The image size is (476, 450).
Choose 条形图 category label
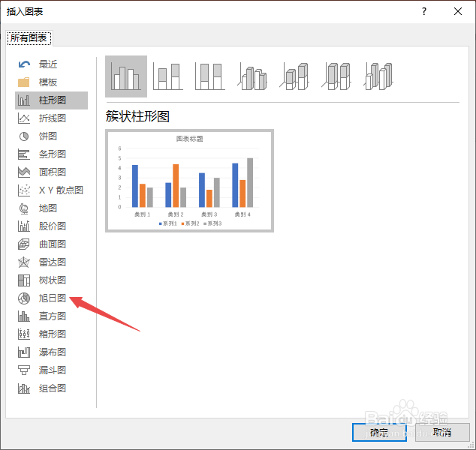[53, 154]
